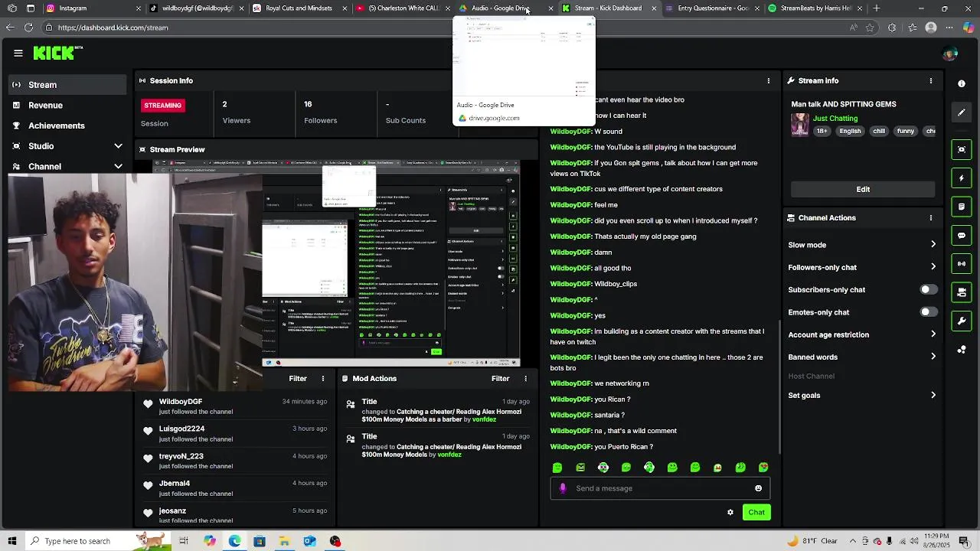
Task: Click the Kick logo
Action: [57, 53]
